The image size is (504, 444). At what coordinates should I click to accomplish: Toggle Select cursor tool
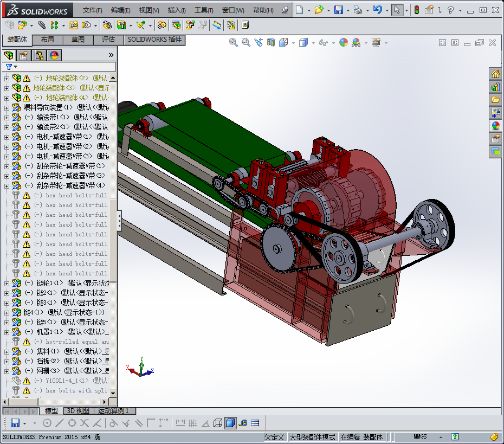(397, 10)
